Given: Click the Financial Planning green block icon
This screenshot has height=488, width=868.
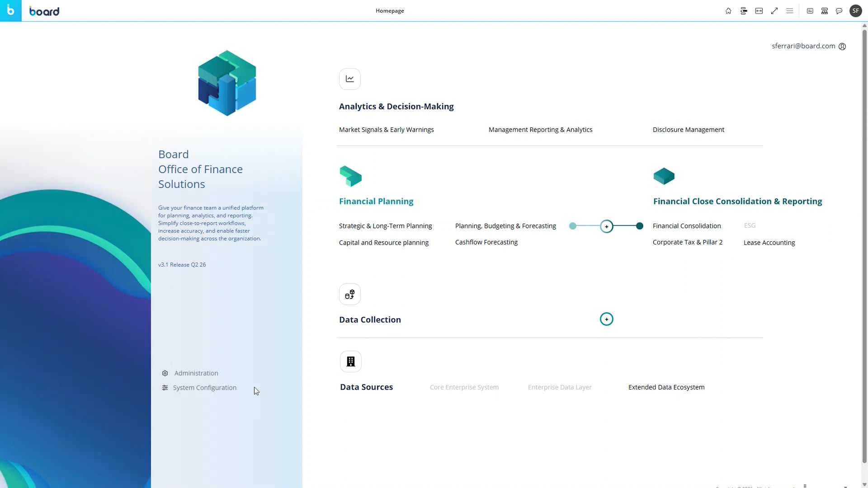Looking at the screenshot, I should click(350, 176).
